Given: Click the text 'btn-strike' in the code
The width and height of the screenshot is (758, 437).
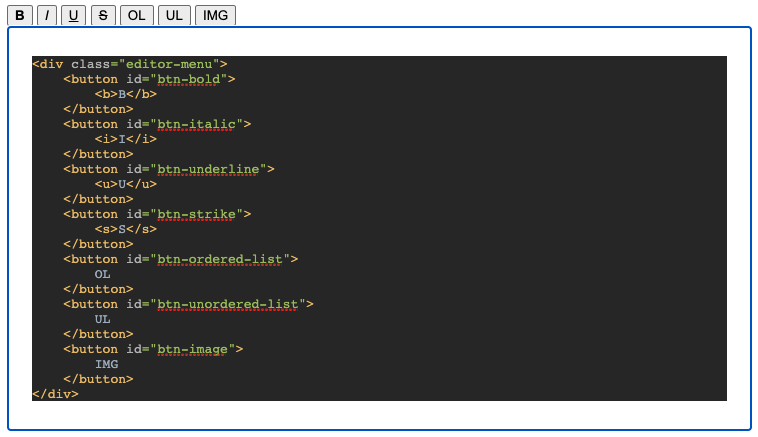Looking at the screenshot, I should [196, 214].
